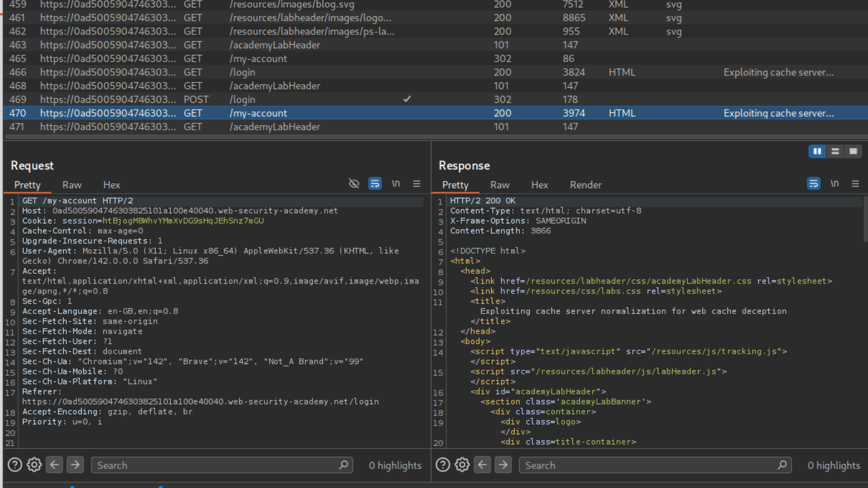868x488 pixels.
Task: Toggle hidden headers eye icon in Request
Action: coord(354,184)
